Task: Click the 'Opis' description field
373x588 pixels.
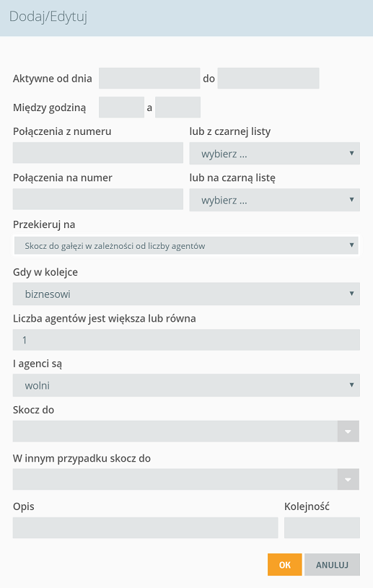Action: click(146, 527)
